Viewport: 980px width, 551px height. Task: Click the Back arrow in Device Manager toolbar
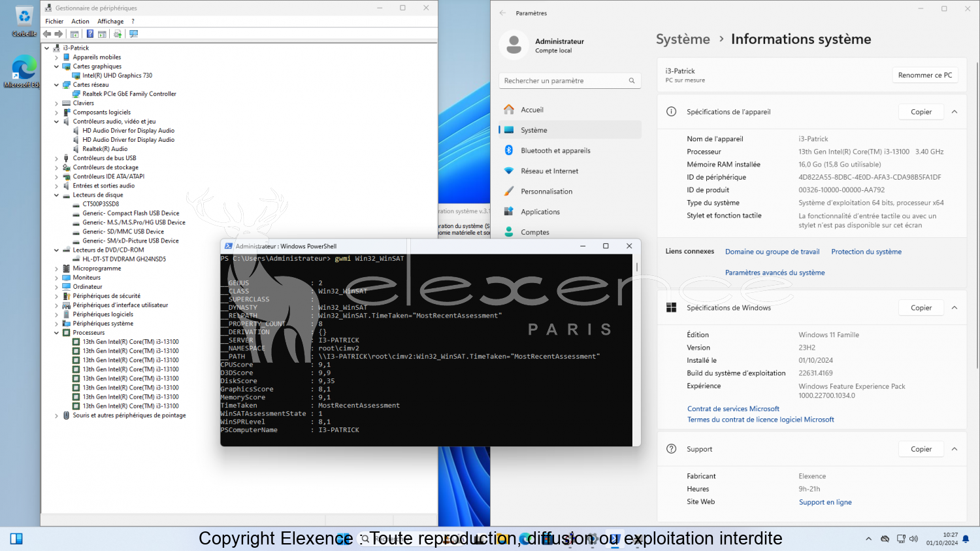point(47,34)
